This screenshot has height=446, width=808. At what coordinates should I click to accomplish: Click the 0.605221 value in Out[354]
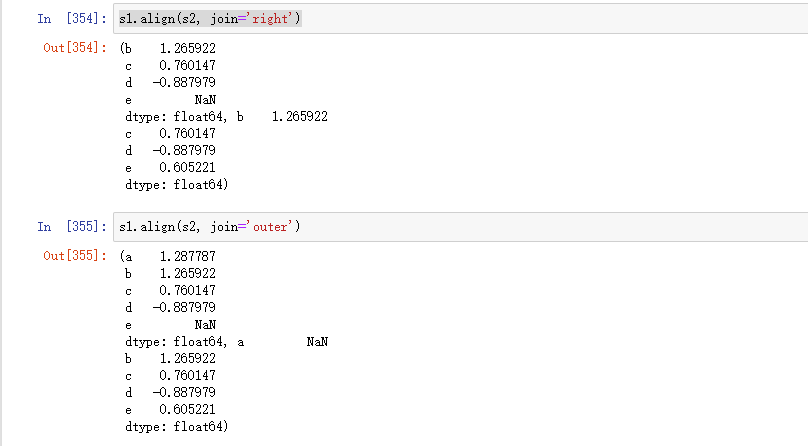click(x=187, y=168)
